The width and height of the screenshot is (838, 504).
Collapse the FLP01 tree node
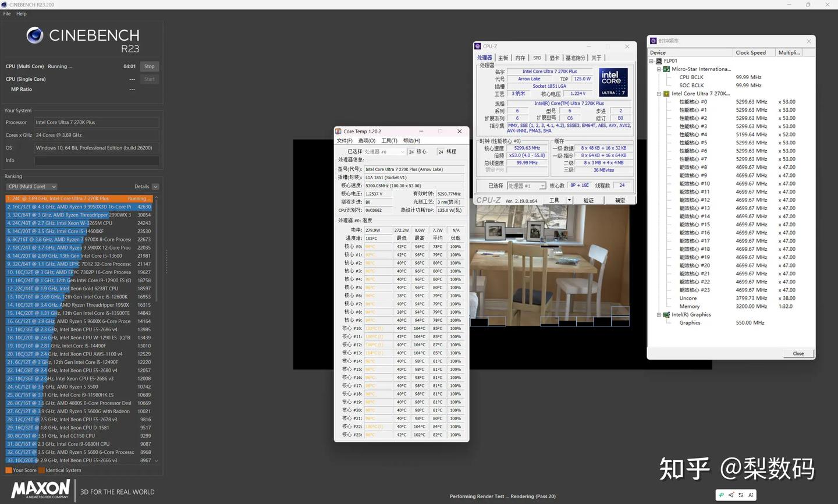pyautogui.click(x=652, y=61)
